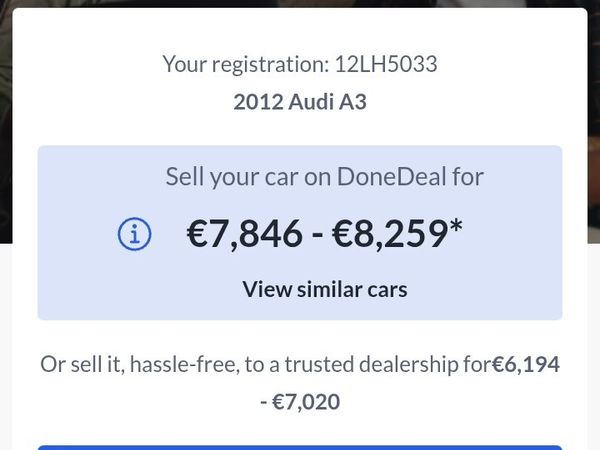Click the dealership upper price €7,020

[x=307, y=402]
